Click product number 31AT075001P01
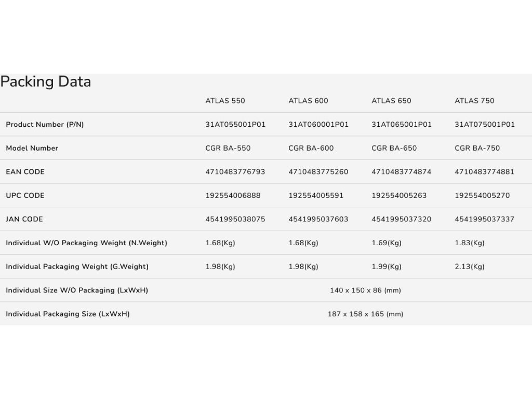This screenshot has width=532, height=399. point(485,125)
